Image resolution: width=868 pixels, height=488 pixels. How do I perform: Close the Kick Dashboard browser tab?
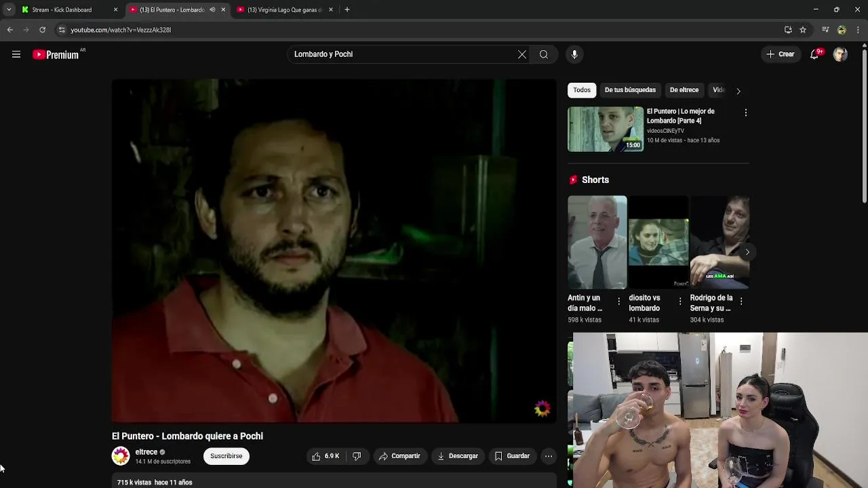point(115,9)
